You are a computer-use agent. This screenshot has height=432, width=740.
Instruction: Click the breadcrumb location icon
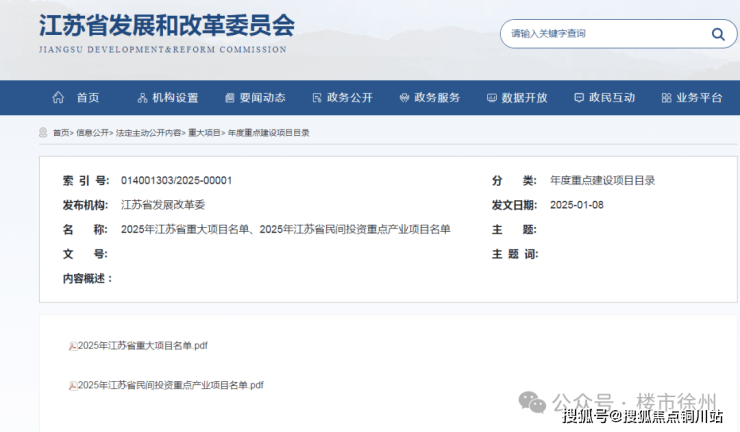pyautogui.click(x=43, y=133)
